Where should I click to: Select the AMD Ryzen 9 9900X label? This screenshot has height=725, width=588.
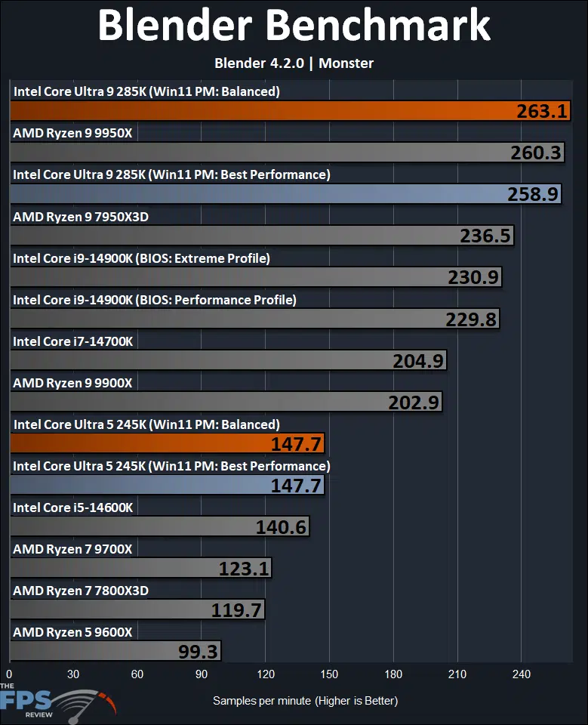pos(72,383)
